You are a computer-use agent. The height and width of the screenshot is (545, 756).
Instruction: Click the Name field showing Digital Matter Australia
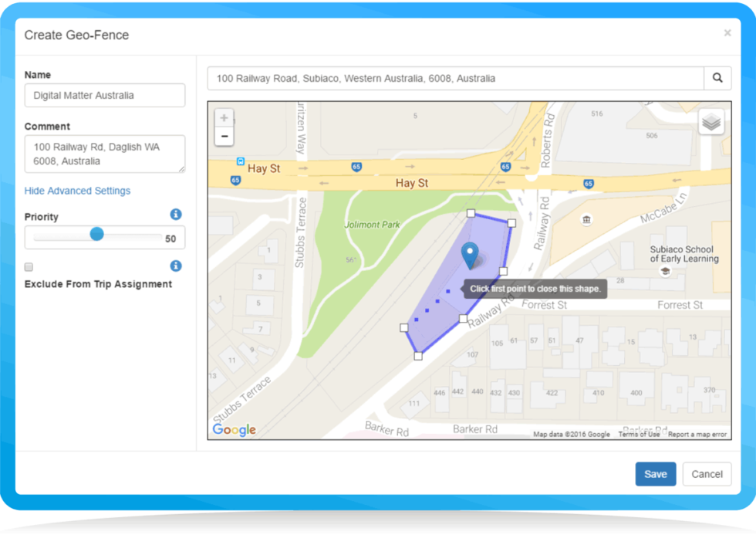(x=104, y=95)
